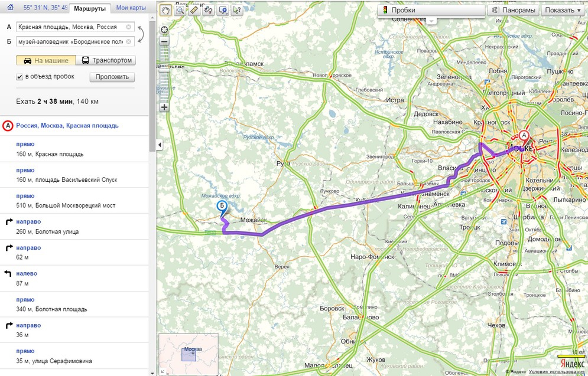Viewport: 588px width, 376px height.
Task: Click the Можайск label on the map
Action: (254, 220)
